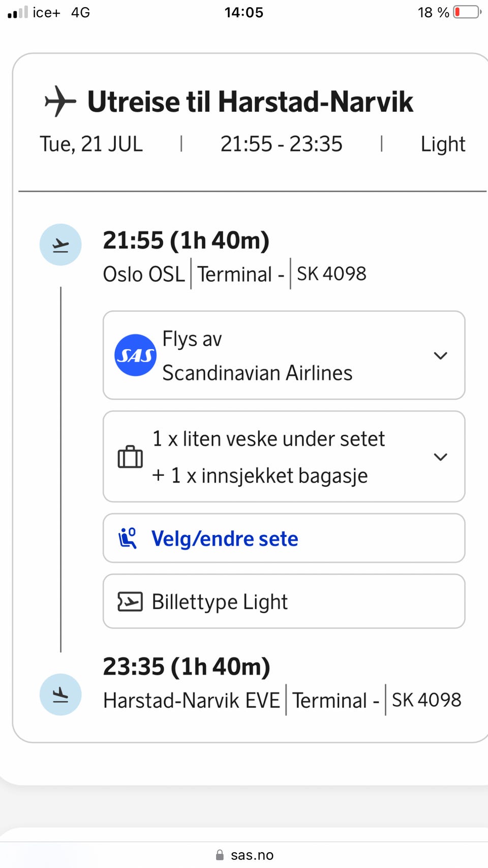
Task: Open the liten veske under setet panel
Action: point(284,457)
